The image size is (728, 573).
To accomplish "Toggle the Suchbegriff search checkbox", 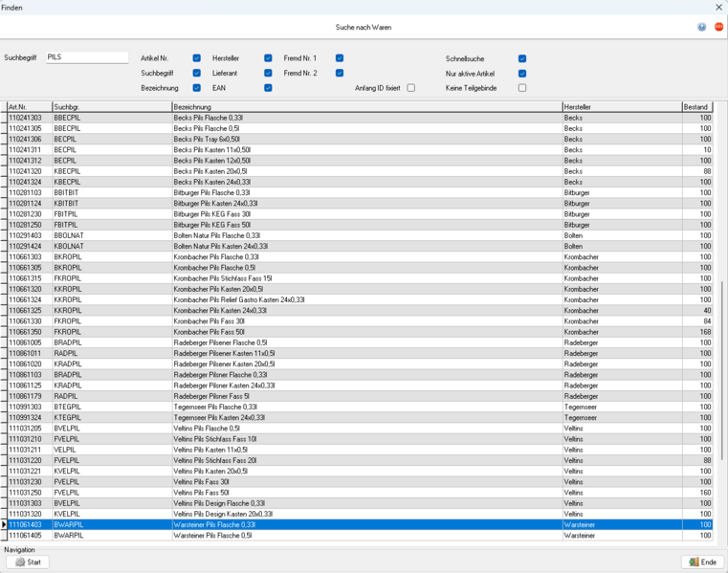I will [197, 73].
